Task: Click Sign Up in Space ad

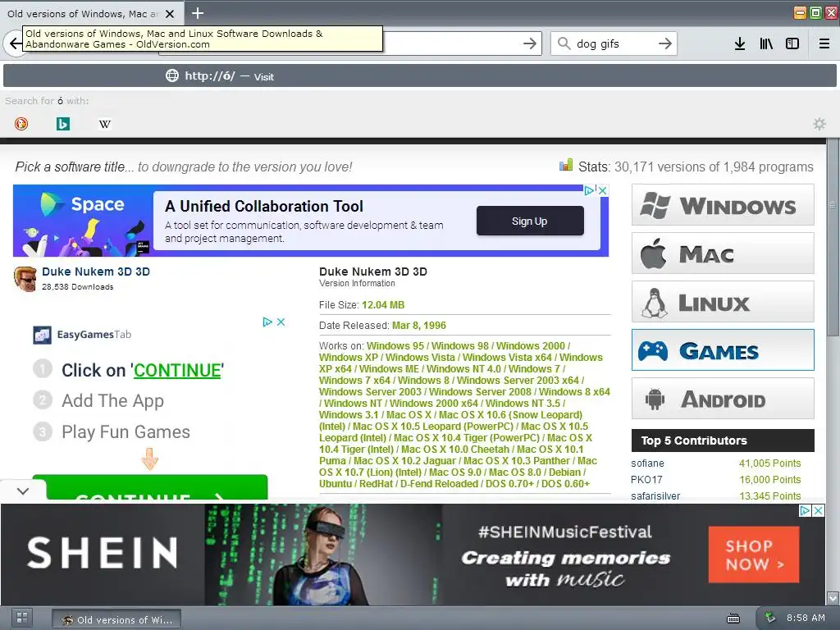Action: coord(530,221)
